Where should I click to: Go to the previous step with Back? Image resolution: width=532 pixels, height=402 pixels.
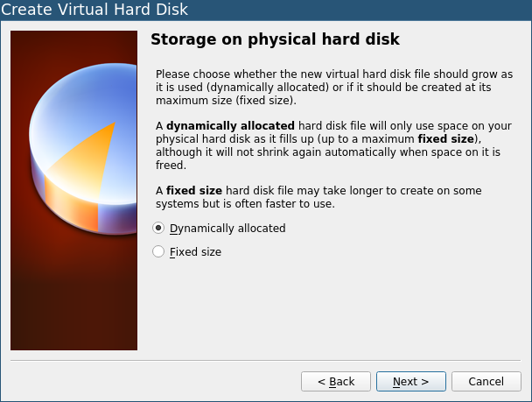[x=336, y=381]
